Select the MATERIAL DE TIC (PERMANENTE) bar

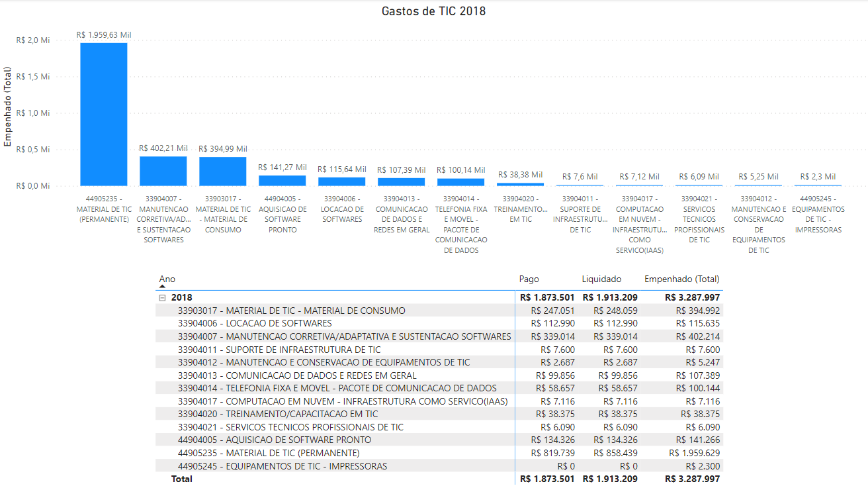(103, 113)
